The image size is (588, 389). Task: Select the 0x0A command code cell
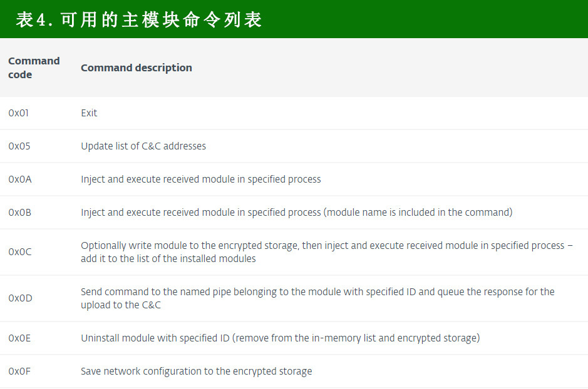20,179
